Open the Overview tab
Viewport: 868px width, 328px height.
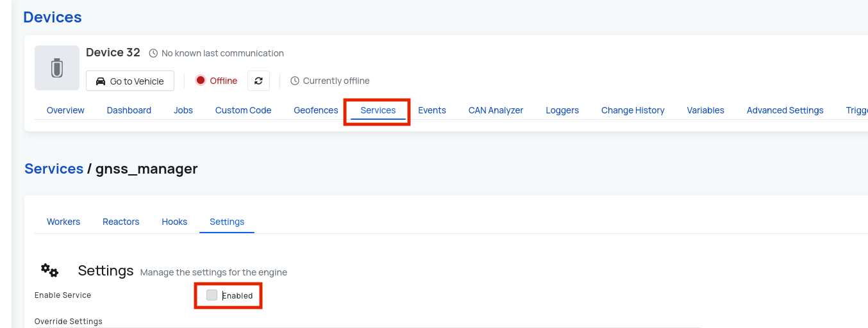click(x=65, y=110)
